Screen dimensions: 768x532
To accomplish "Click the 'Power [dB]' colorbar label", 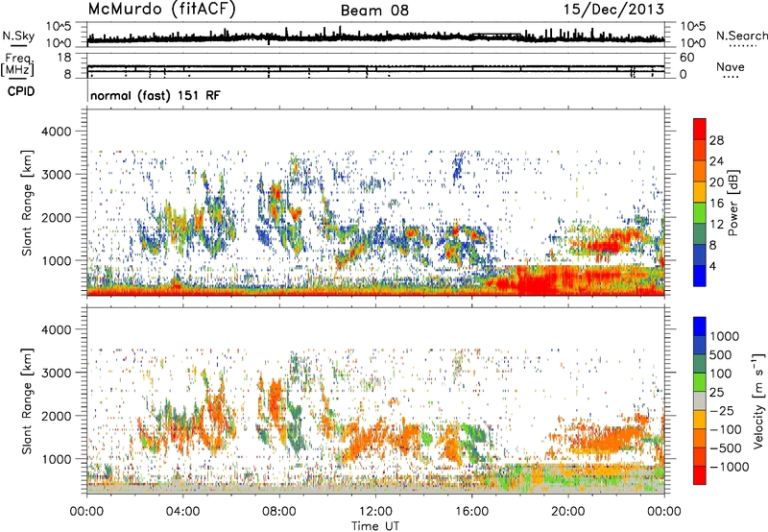I will (x=732, y=203).
